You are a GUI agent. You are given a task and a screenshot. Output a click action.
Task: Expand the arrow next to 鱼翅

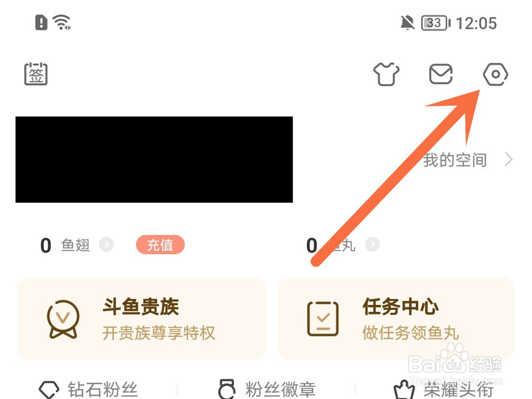(x=106, y=244)
